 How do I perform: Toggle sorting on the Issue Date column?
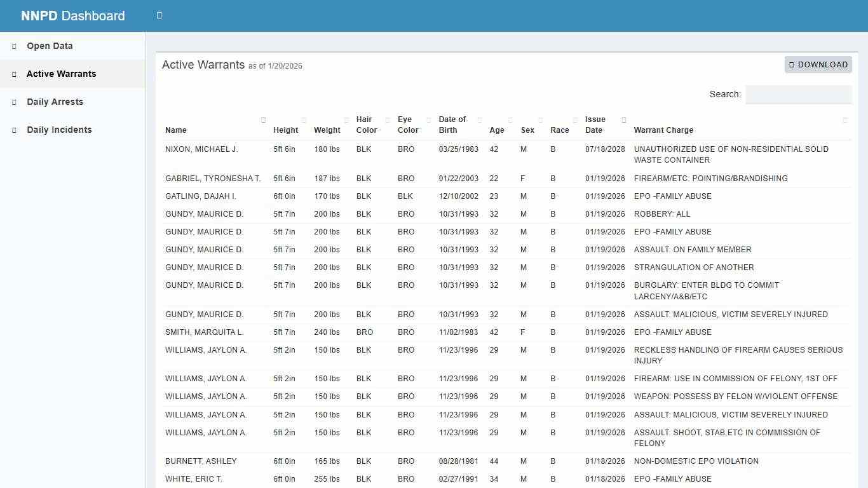coord(623,119)
